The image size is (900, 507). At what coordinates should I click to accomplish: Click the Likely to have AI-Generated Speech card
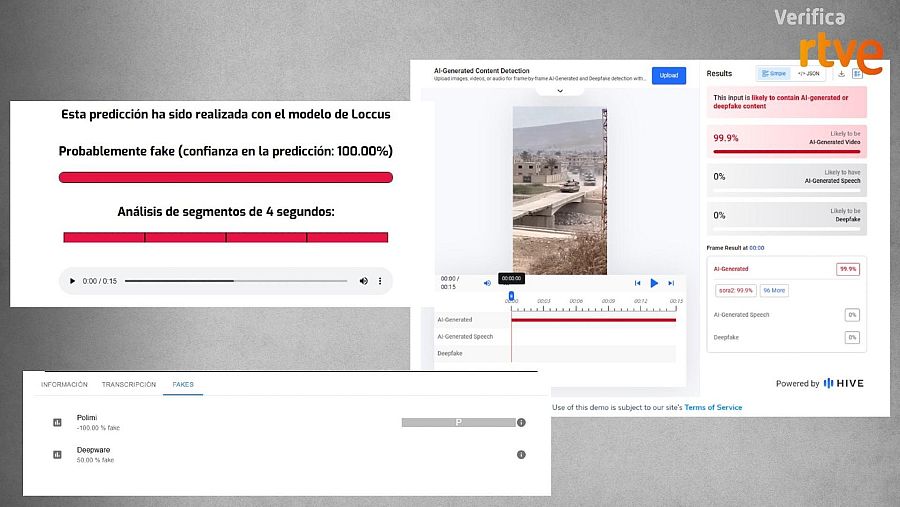786,179
